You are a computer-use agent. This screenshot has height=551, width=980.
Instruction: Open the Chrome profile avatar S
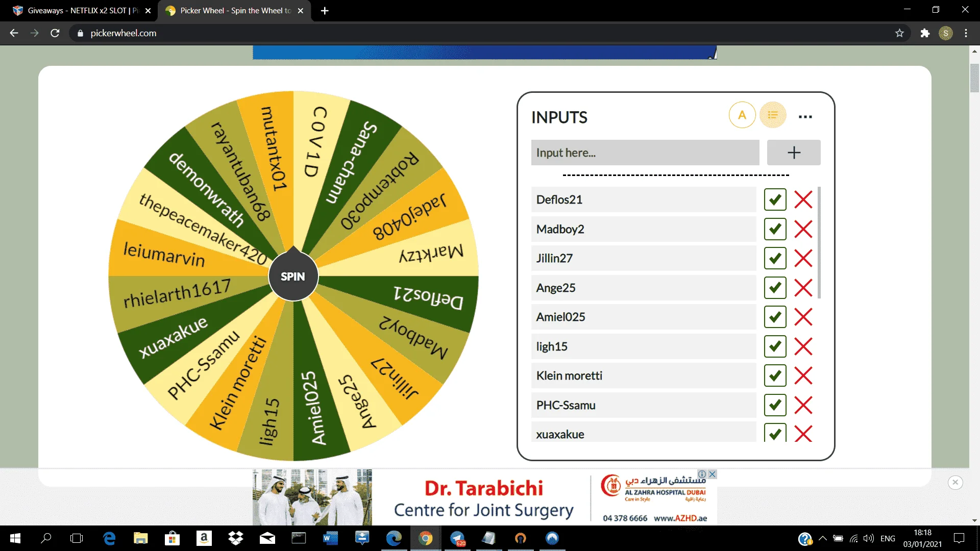(945, 33)
